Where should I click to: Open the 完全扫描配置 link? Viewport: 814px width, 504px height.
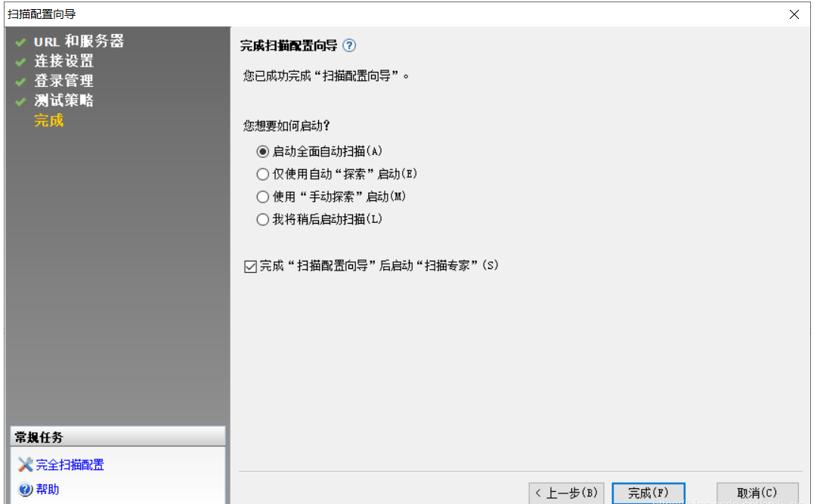[70, 465]
